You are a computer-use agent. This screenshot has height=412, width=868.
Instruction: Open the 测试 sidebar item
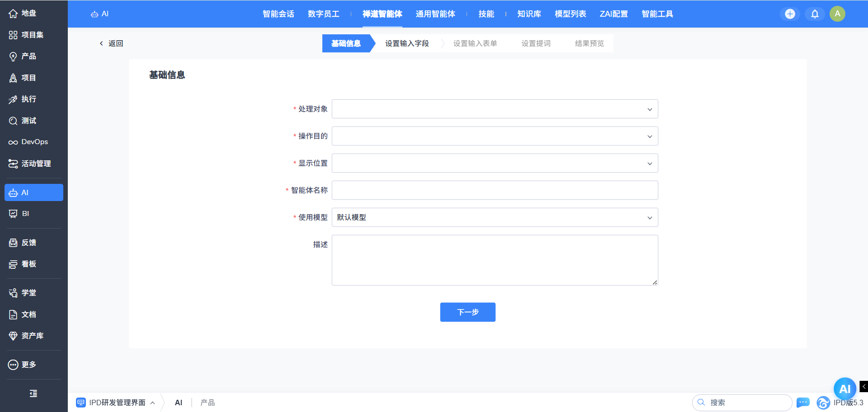click(x=33, y=121)
